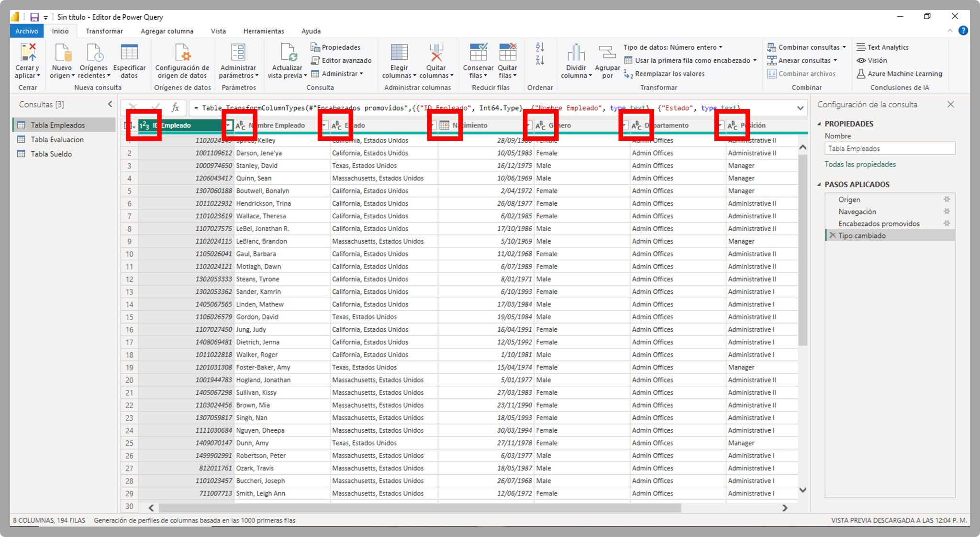Image resolution: width=980 pixels, height=537 pixels.
Task: Open Todas las propiedades link
Action: (x=860, y=164)
